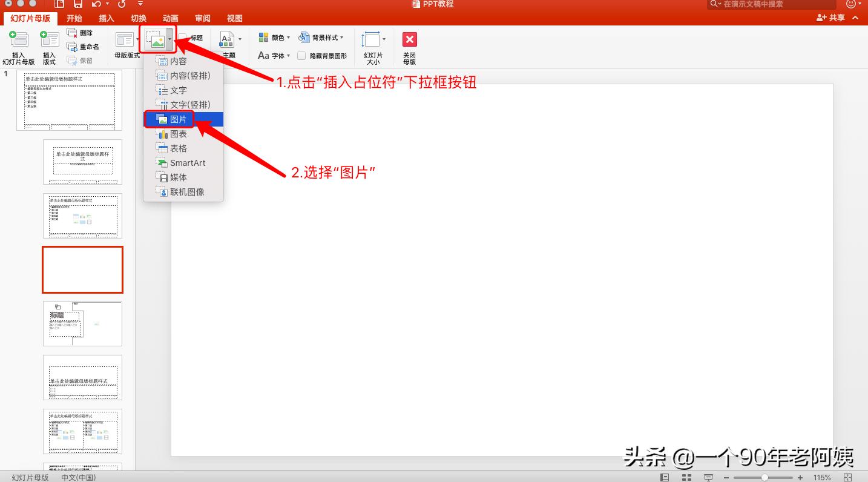
Task: Switch to the 插入 ribbon tab
Action: 106,18
